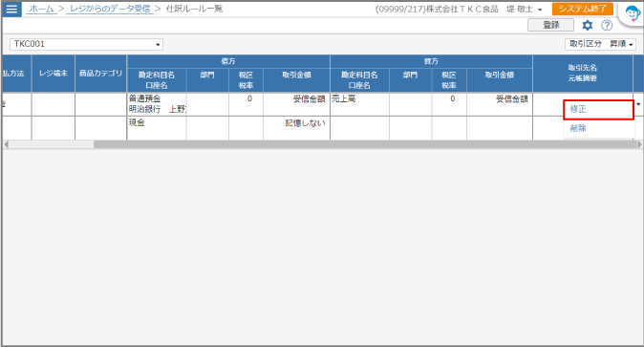
Task: Open the help question mark icon
Action: (607, 26)
